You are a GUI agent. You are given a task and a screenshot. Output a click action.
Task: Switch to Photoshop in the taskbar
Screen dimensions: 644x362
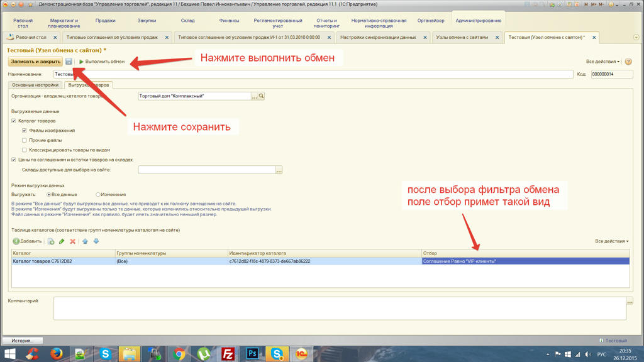click(252, 354)
